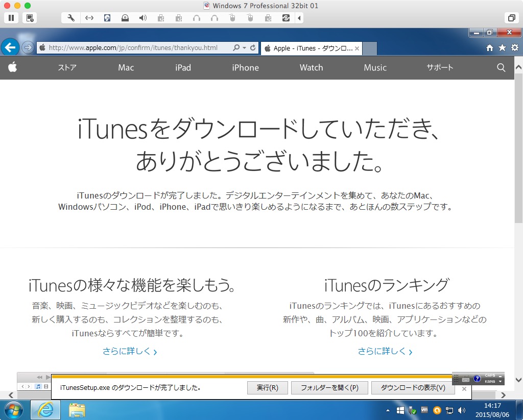
Task: Click the Apple logo in site navigation
Action: (x=12, y=67)
